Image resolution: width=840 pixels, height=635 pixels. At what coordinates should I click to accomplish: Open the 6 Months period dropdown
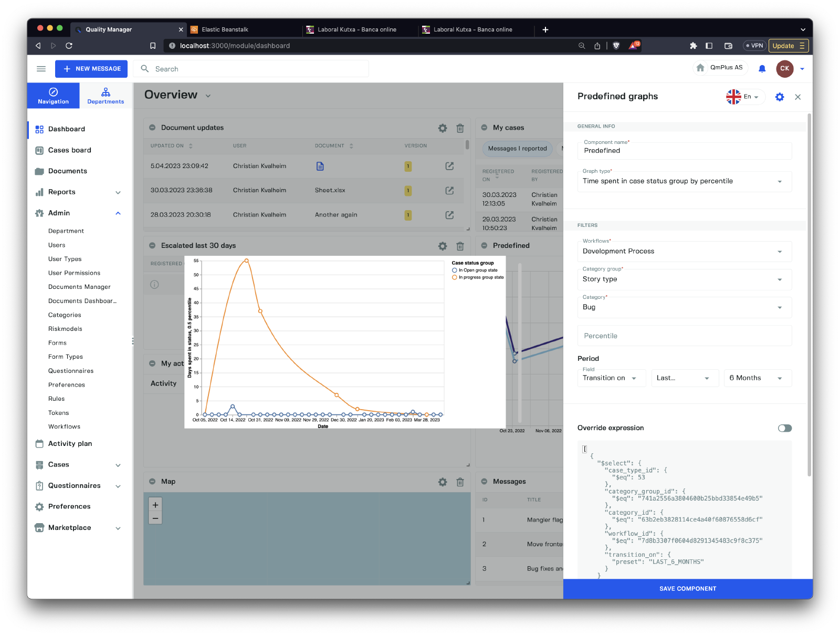pos(757,378)
